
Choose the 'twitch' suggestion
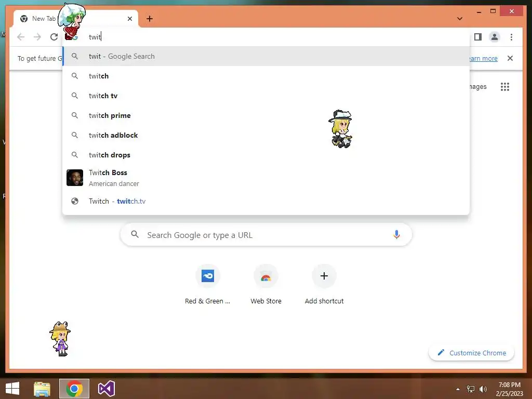266,76
